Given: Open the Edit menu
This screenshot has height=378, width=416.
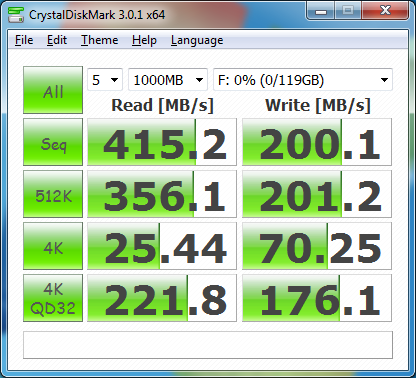Looking at the screenshot, I should [57, 40].
